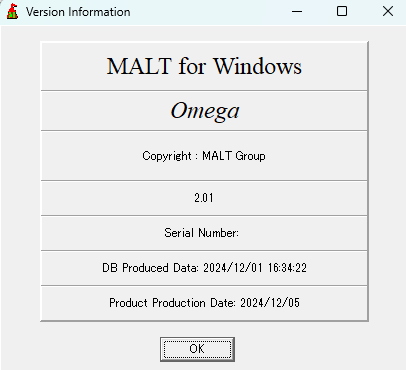Click the italic "Omega" edition label
Image resolution: width=406 pixels, height=370 pixels.
click(x=205, y=111)
